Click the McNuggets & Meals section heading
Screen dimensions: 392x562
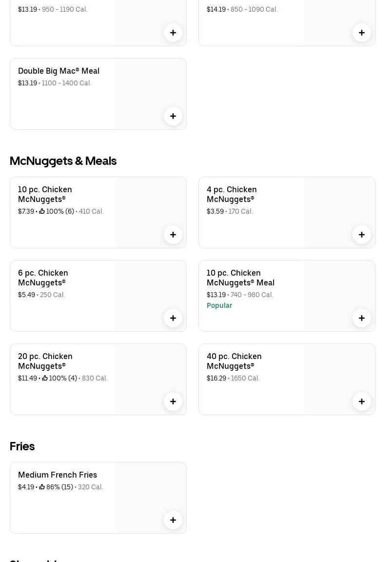pos(63,161)
